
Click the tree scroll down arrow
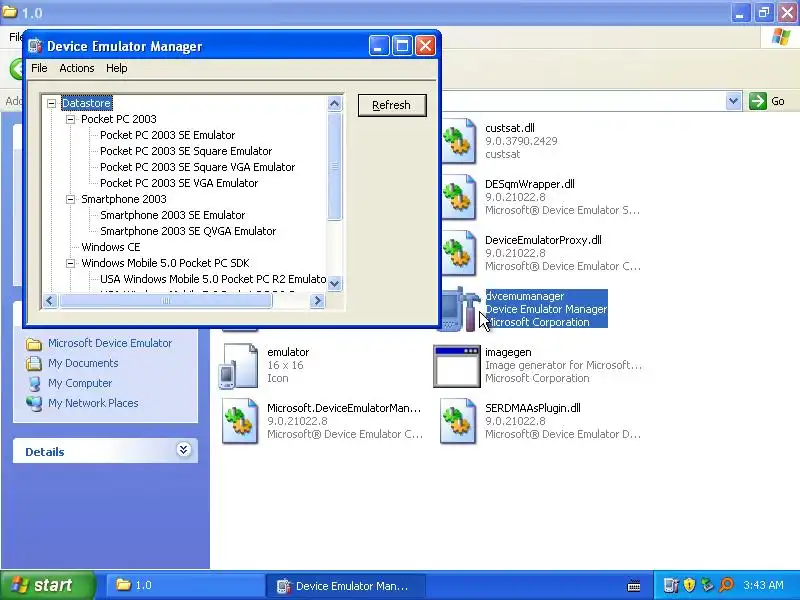[334, 284]
